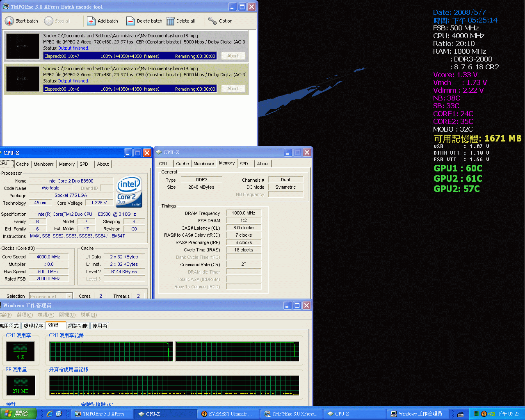Click the 分頁檔使用量記錄 history graph

(174, 386)
